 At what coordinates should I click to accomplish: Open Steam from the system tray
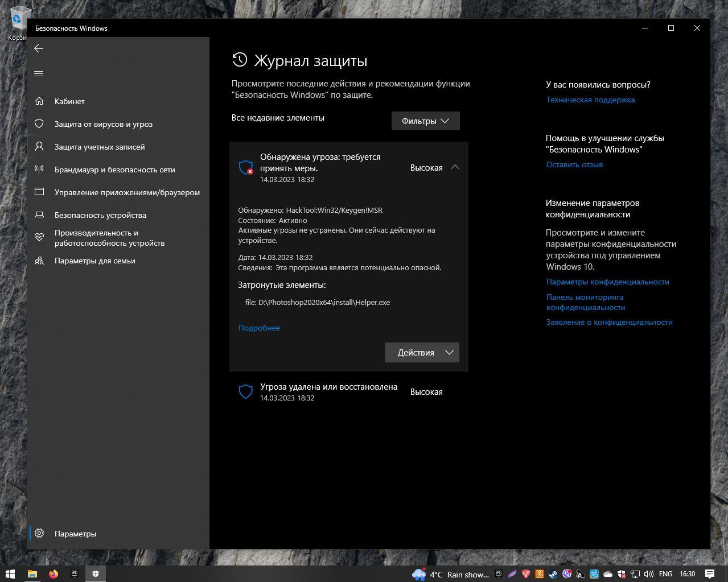(x=553, y=574)
